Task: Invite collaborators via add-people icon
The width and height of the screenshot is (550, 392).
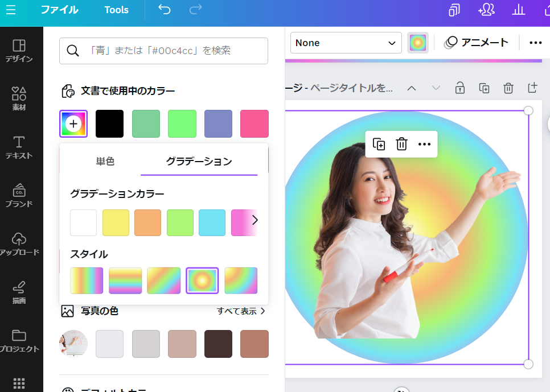Action: (x=486, y=10)
